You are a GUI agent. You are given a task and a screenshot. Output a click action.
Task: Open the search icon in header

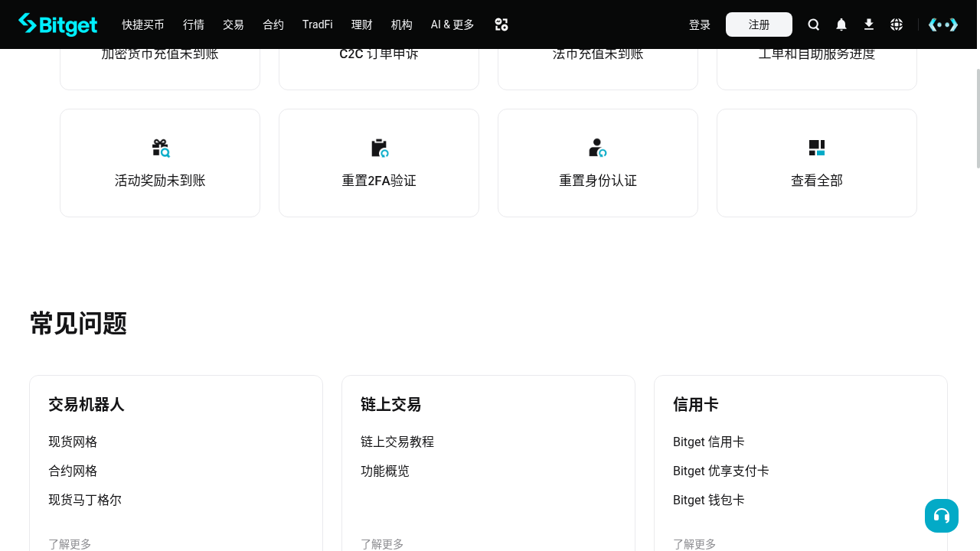(814, 24)
